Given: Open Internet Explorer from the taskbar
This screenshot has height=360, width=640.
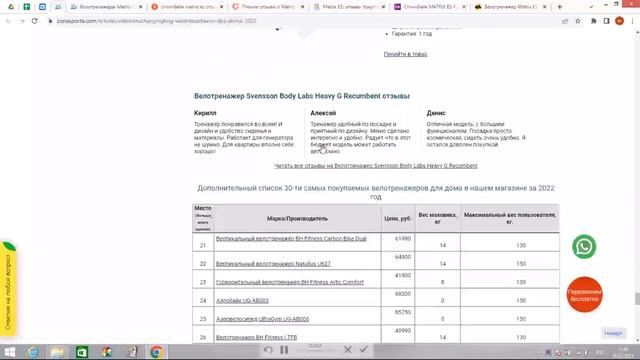Looking at the screenshot, I should 33,352.
